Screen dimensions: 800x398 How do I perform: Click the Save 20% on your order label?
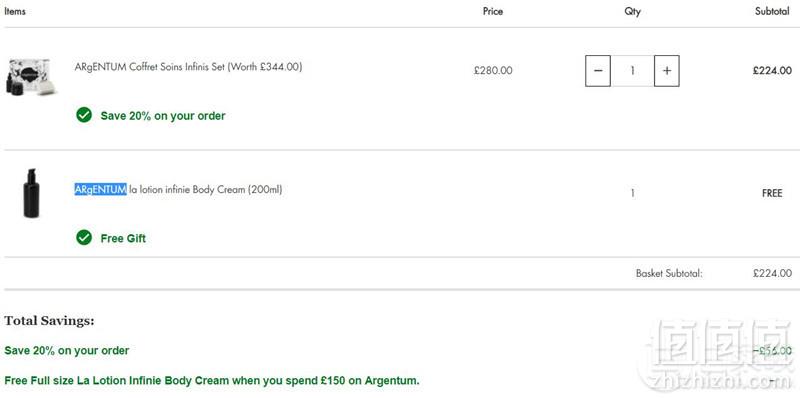(x=163, y=116)
